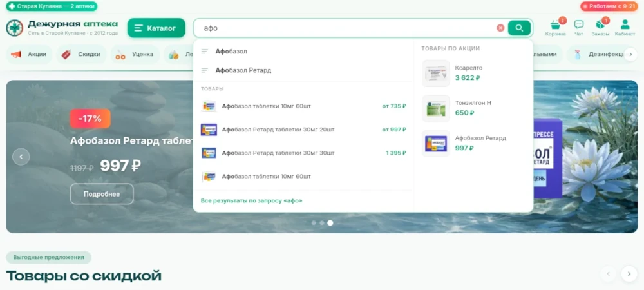Open the Кабинет account icon
Viewport: 644px width, 290px height.
click(x=625, y=28)
